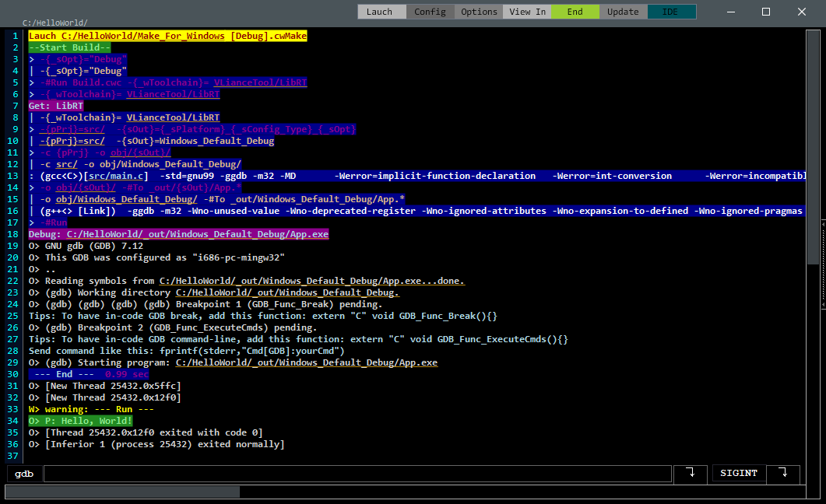The width and height of the screenshot is (826, 504).
Task: Send SIGINT to the running program
Action: coord(738,473)
